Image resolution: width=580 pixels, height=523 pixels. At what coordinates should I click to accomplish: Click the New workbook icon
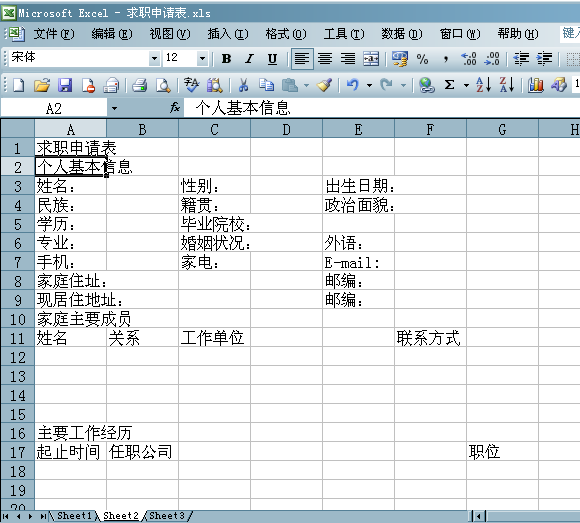coord(18,85)
